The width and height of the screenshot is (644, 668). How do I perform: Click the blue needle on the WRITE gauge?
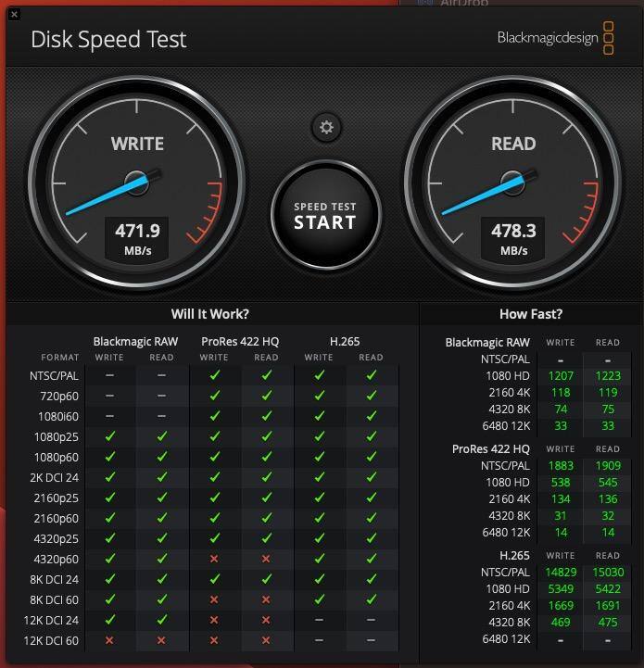(x=107, y=196)
